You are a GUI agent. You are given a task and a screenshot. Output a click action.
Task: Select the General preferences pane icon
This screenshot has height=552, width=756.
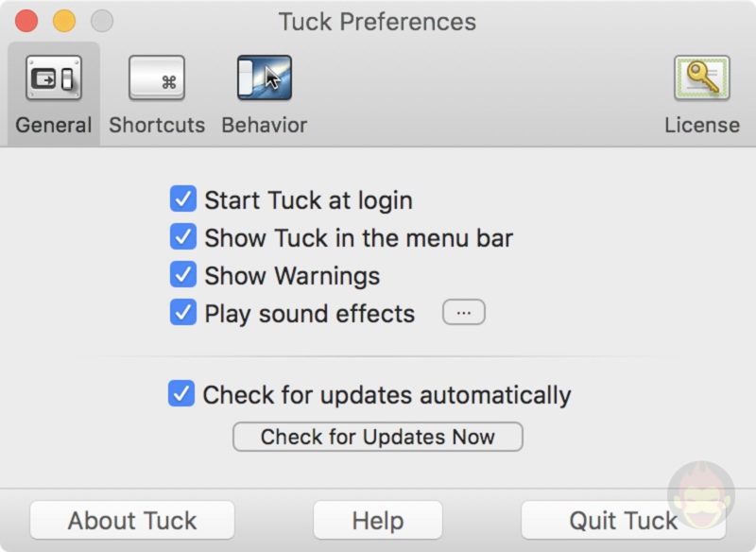[52, 78]
